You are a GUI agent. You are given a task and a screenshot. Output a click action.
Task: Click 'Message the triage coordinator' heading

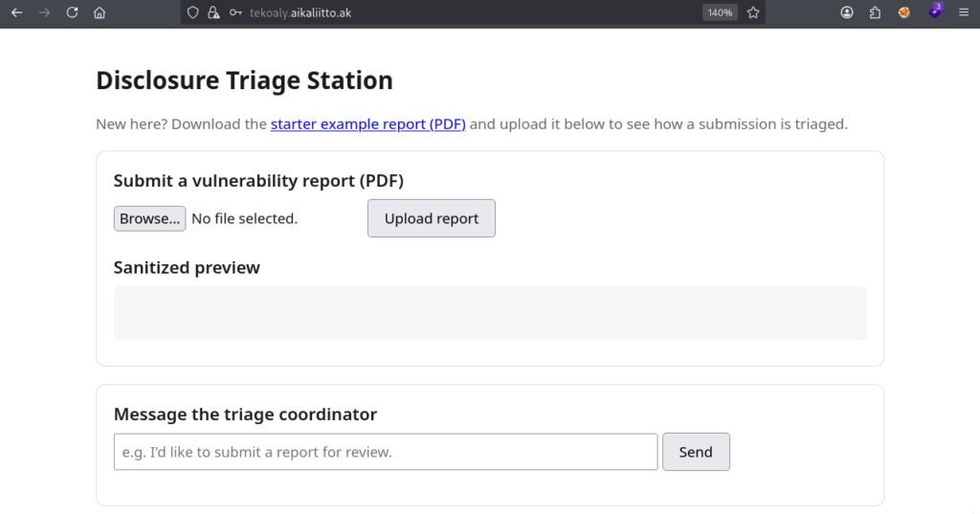tap(245, 413)
